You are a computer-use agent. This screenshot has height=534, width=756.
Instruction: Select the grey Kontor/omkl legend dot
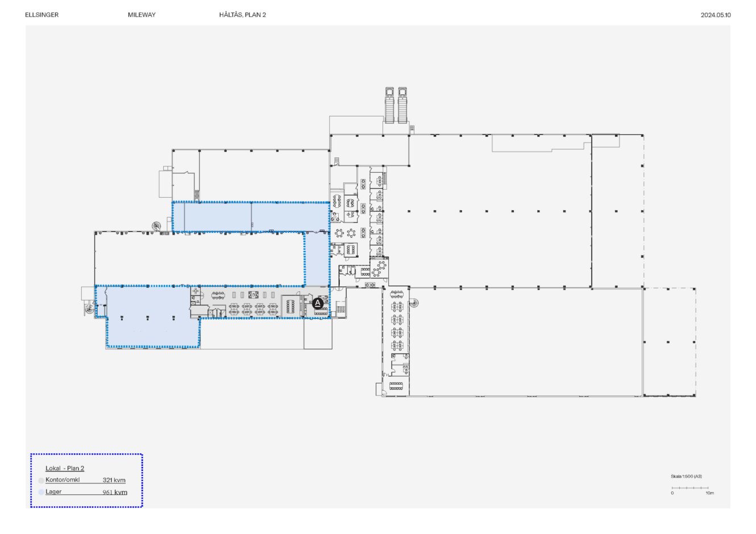41,481
